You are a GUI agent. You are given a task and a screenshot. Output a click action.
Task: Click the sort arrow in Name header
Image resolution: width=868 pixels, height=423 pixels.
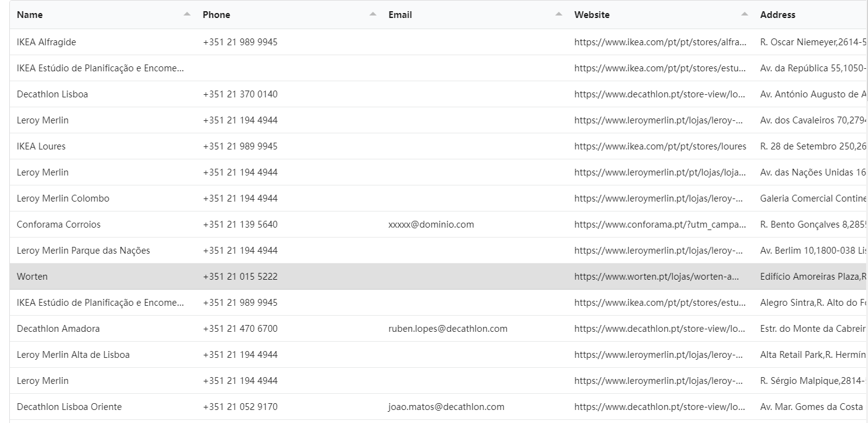click(187, 14)
